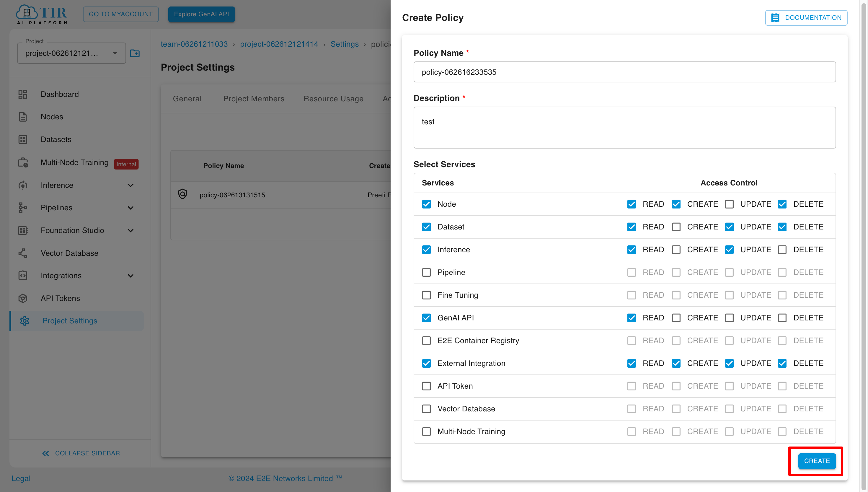The image size is (868, 492).
Task: Click the Policy Name input field
Action: 624,72
